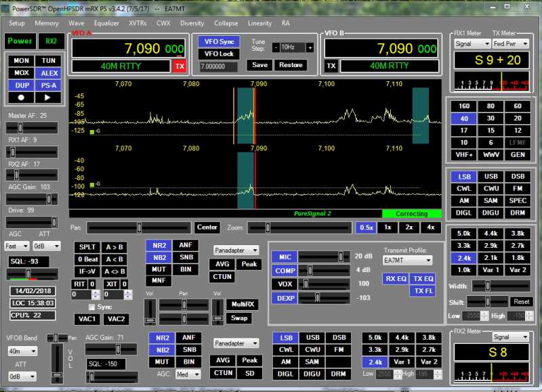542x392 pixels.
Task: Open the Memory menu
Action: 47,23
